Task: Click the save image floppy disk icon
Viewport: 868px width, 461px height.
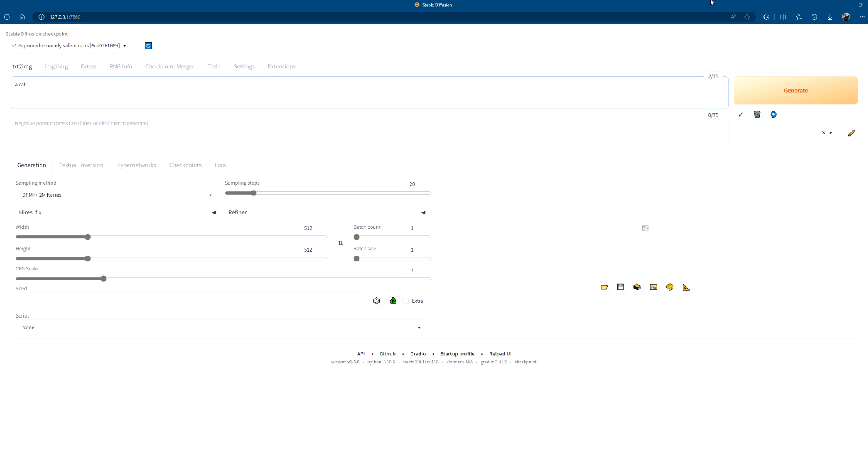Action: (x=621, y=287)
